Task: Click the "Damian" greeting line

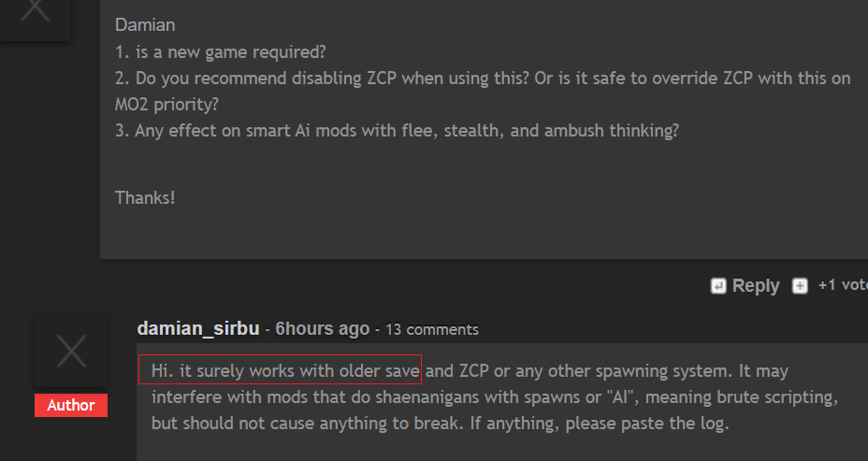Action: point(145,25)
